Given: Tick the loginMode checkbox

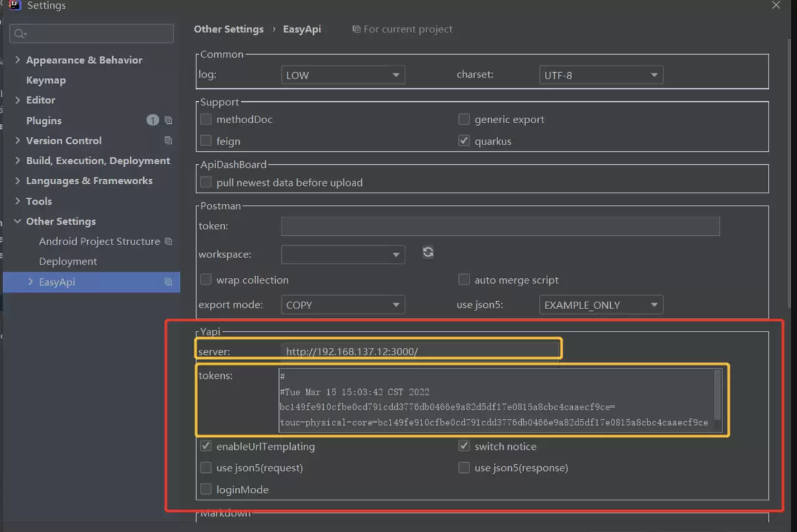Looking at the screenshot, I should coord(205,489).
